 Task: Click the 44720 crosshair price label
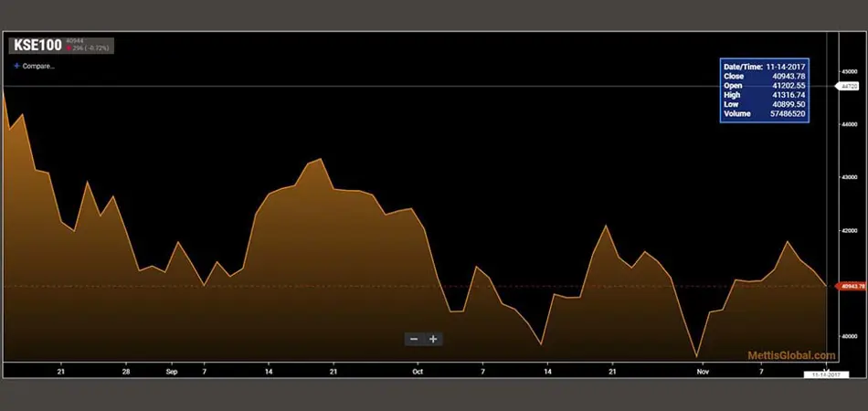pyautogui.click(x=849, y=86)
